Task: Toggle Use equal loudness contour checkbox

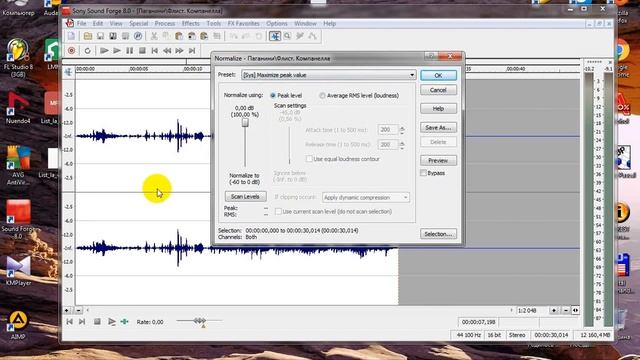Action: pos(309,159)
